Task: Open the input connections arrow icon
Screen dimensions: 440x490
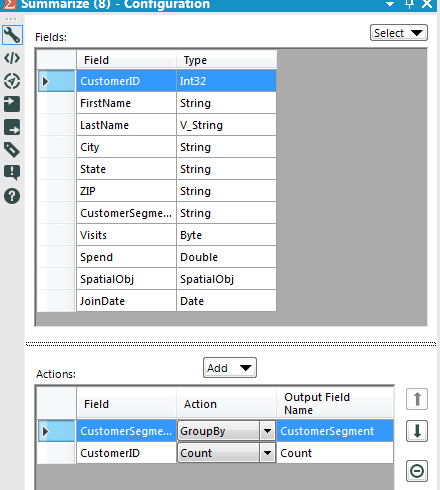Action: click(x=12, y=104)
